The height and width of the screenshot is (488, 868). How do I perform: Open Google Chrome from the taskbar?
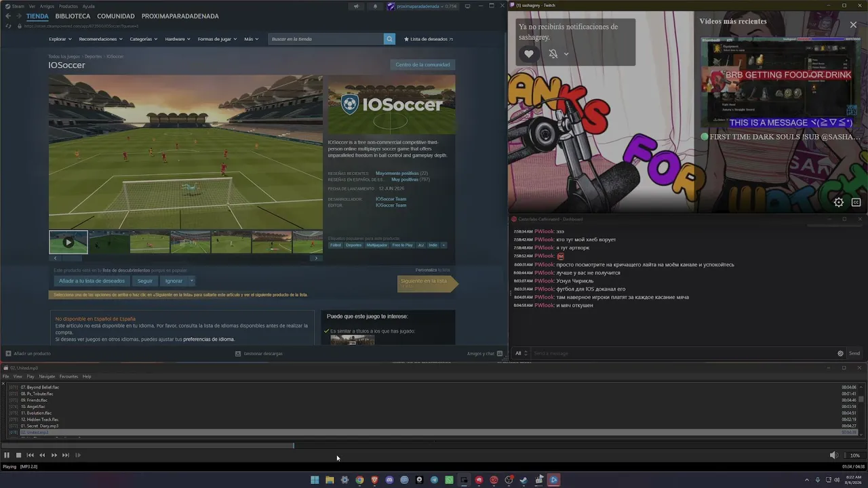coord(359,480)
